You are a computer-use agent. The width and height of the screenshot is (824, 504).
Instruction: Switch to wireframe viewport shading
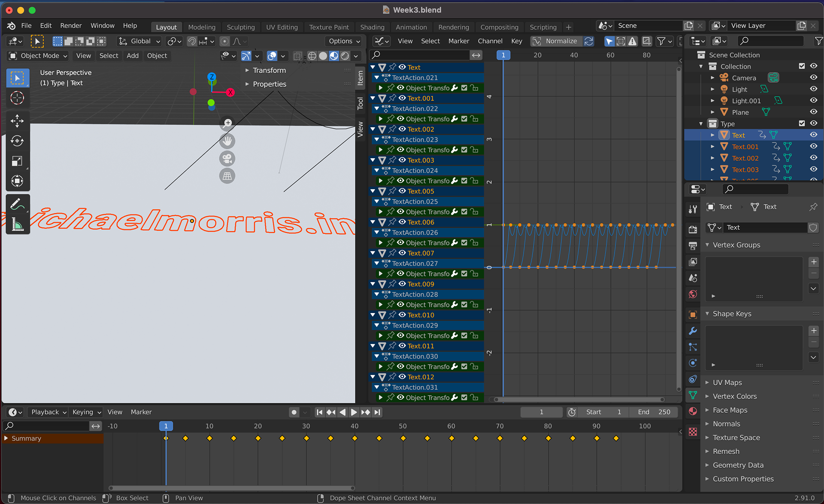(x=312, y=56)
